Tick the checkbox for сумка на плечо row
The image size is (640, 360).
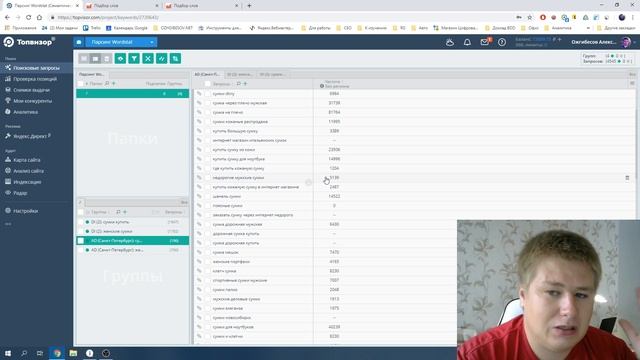click(207, 112)
